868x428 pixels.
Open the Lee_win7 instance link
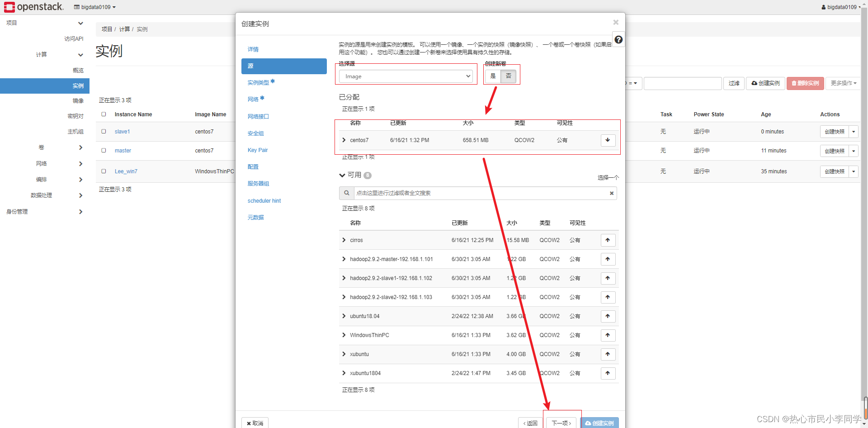126,171
